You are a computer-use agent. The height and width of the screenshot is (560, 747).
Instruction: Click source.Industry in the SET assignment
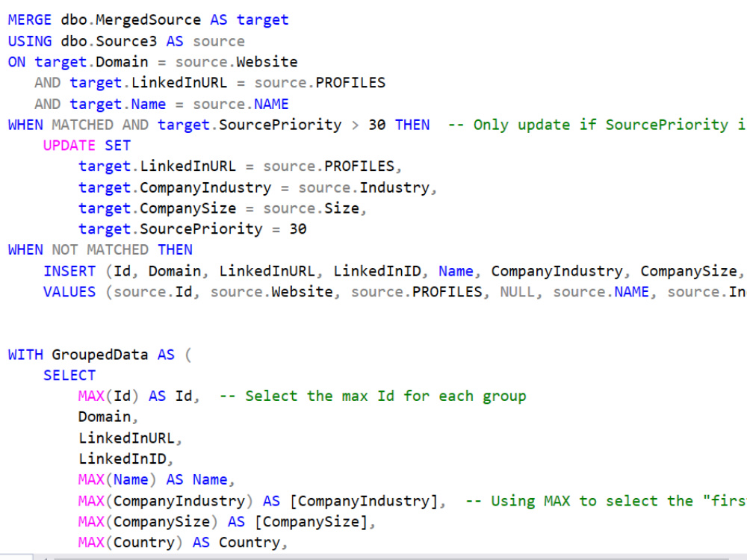click(x=364, y=187)
